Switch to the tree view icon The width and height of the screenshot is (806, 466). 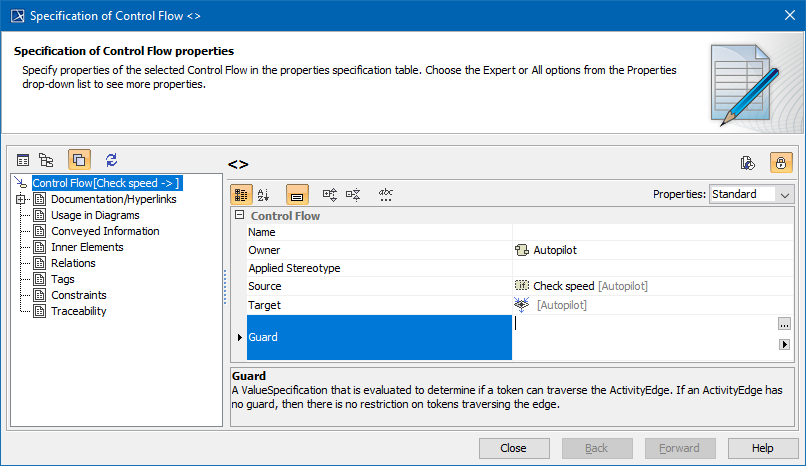[x=46, y=160]
